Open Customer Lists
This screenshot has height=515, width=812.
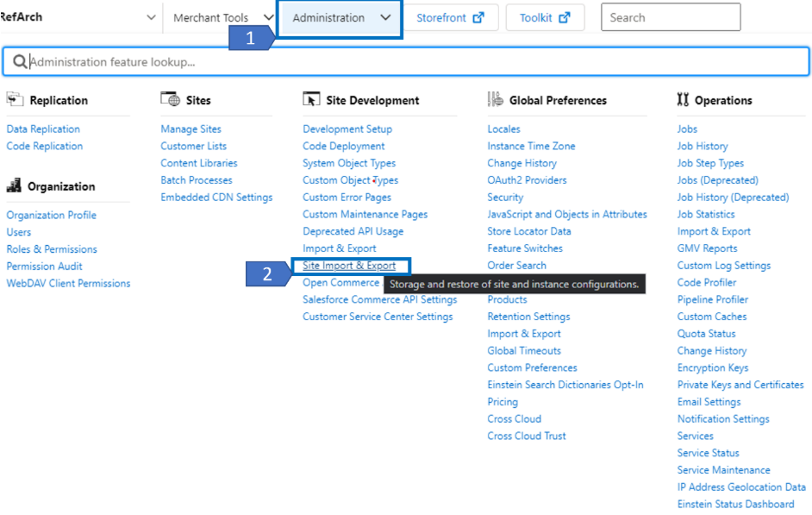[194, 146]
